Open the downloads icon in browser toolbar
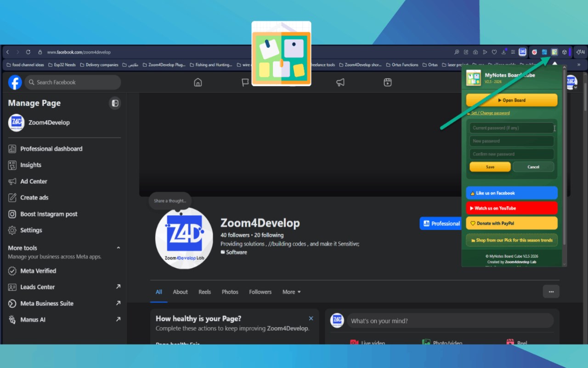588x368 pixels. coord(504,52)
